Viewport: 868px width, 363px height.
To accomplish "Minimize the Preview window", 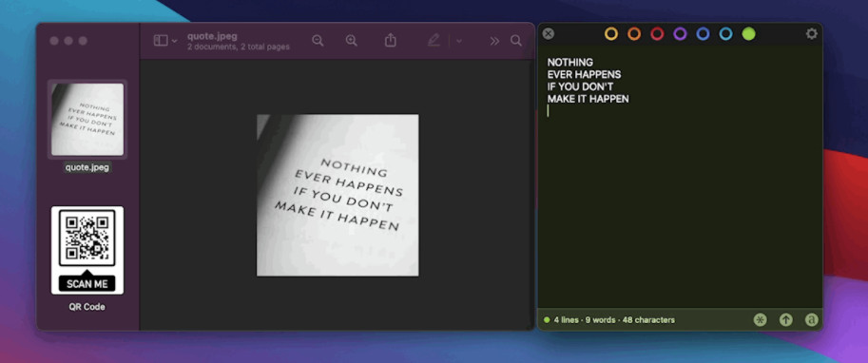I will coord(68,41).
